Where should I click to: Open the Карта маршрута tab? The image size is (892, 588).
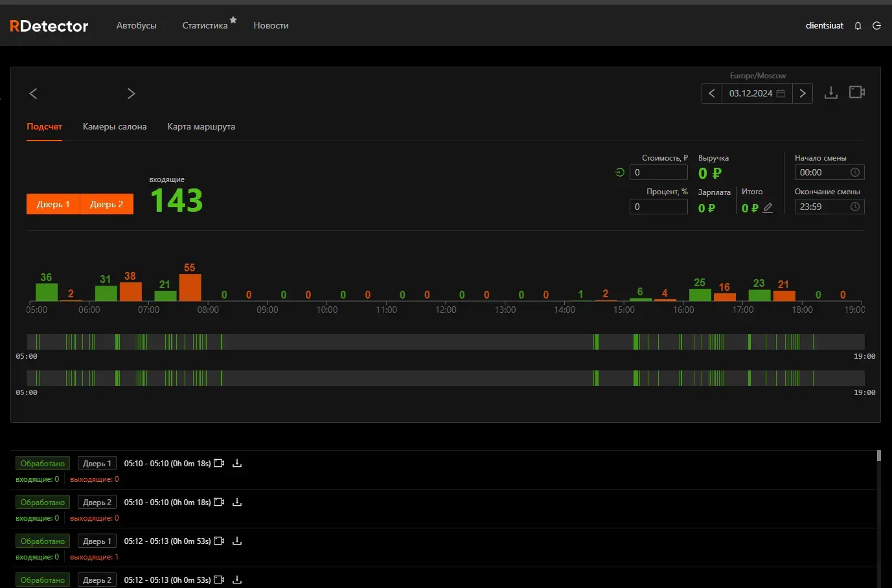click(x=201, y=127)
